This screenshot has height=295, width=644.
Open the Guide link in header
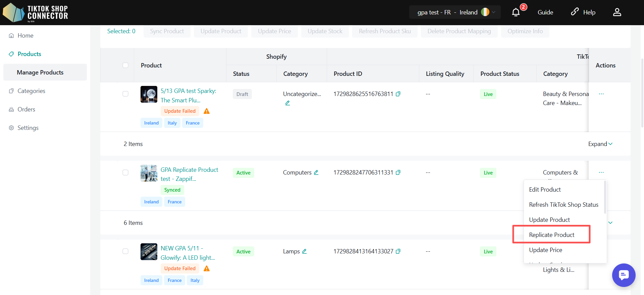pyautogui.click(x=545, y=12)
